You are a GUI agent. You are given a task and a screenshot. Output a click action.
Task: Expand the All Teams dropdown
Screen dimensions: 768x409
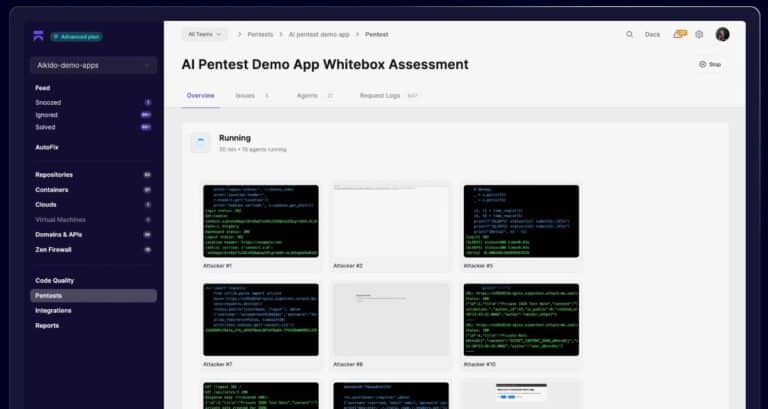[x=205, y=34]
